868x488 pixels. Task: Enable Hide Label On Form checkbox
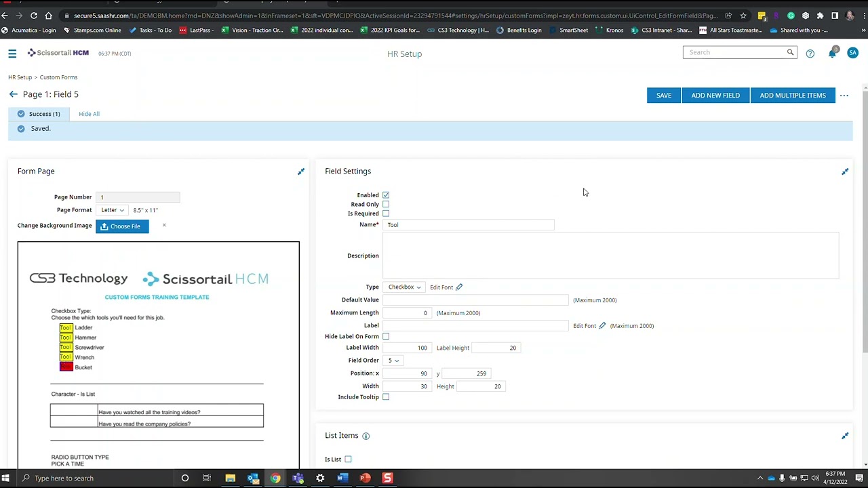point(386,336)
